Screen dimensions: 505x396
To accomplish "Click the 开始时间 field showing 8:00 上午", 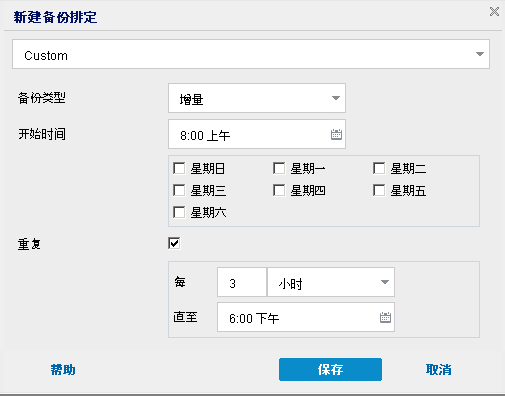I will click(x=257, y=134).
